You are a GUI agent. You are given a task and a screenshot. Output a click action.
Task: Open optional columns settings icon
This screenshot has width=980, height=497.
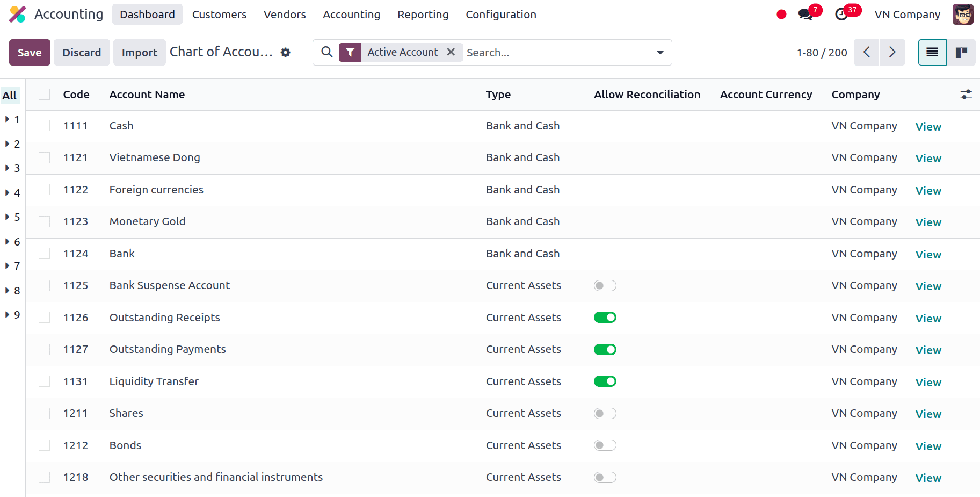coord(966,95)
